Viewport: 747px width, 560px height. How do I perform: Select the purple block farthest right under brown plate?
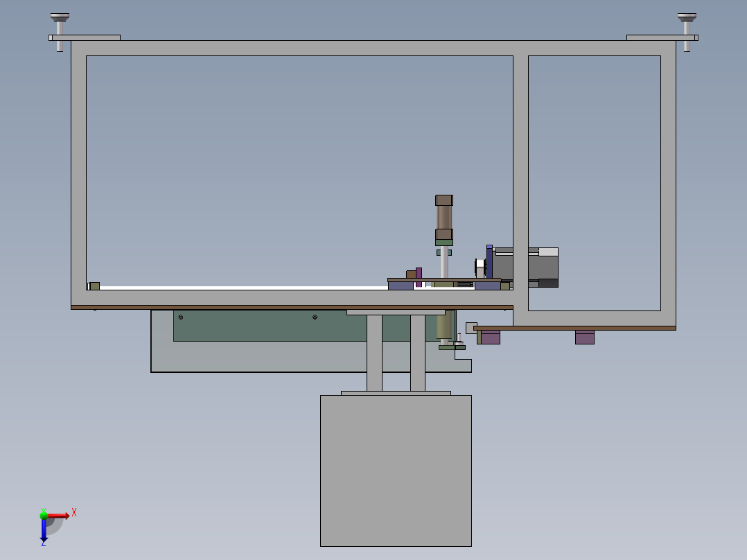(x=585, y=338)
